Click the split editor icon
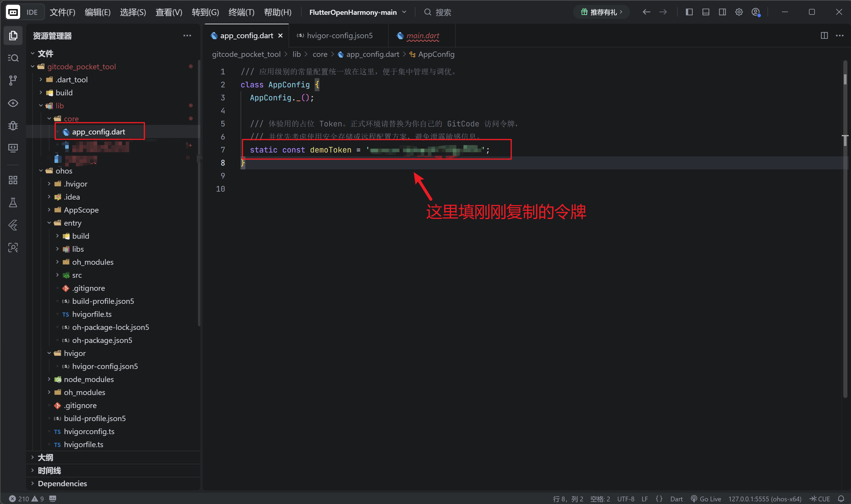This screenshot has height=504, width=851. (824, 36)
